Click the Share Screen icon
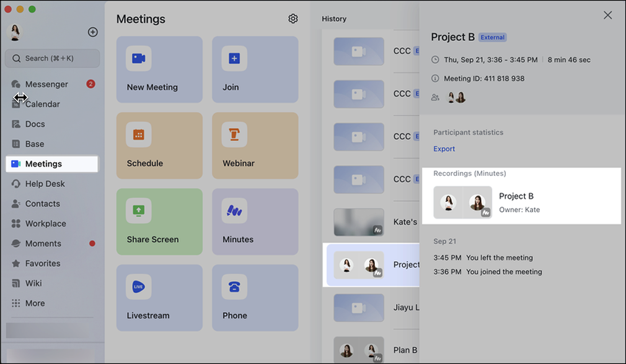 coord(139,210)
